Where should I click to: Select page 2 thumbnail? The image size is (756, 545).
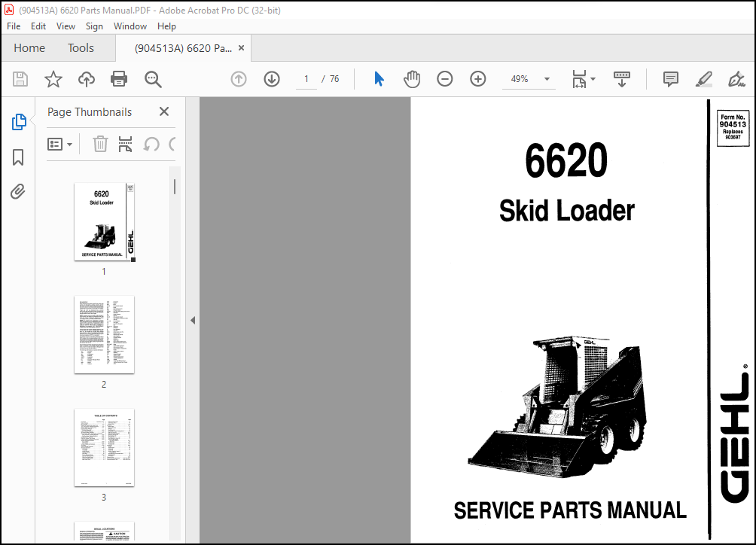(104, 334)
